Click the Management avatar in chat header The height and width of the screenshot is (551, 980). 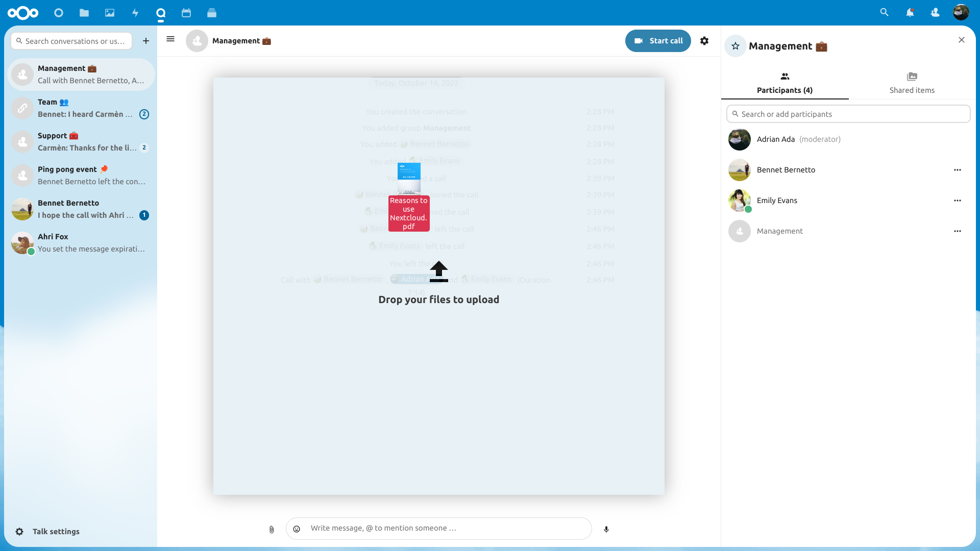(x=197, y=41)
